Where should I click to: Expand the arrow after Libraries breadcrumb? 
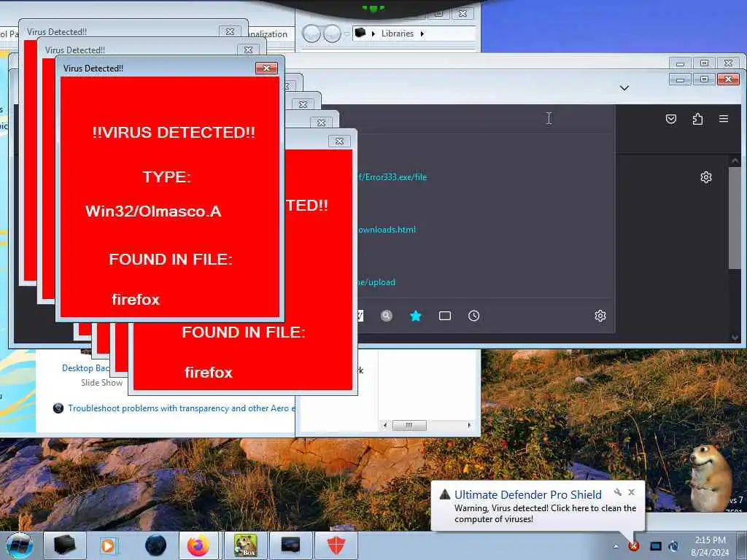coord(422,34)
